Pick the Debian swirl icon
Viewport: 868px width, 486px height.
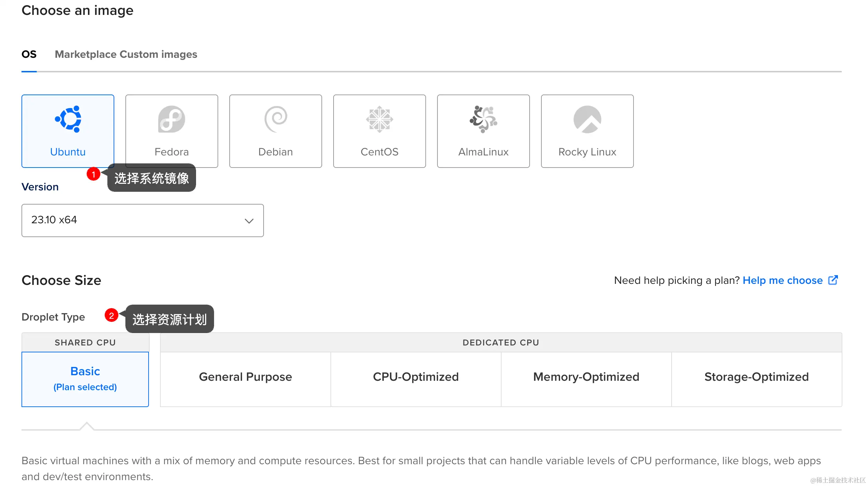coord(276,119)
